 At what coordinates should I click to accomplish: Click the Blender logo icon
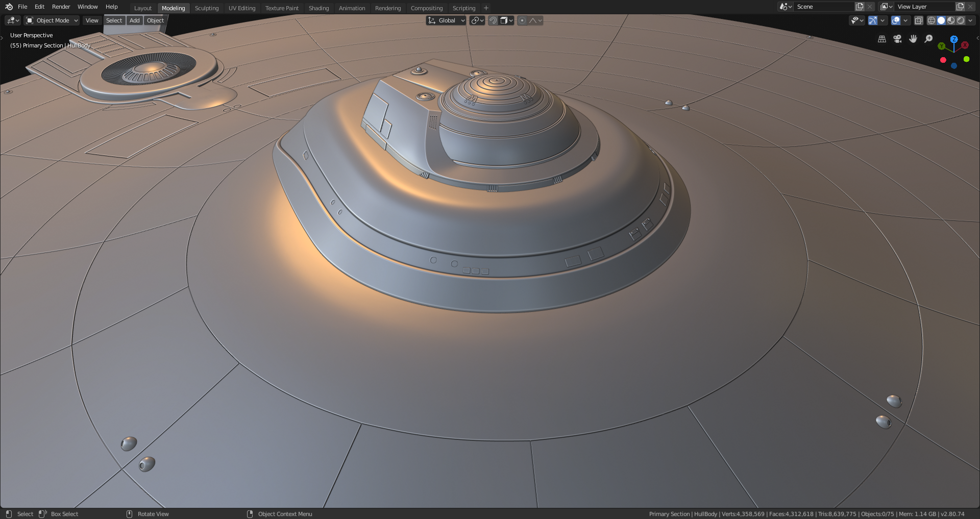(9, 7)
